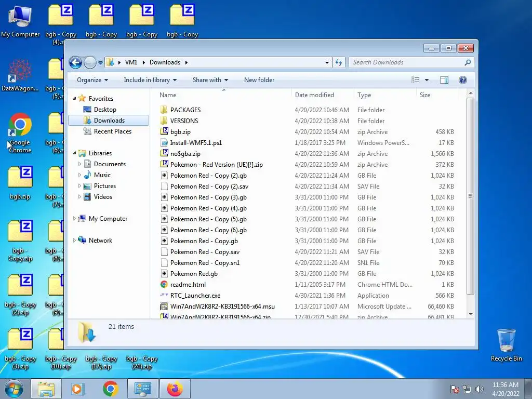Click the Help question mark icon

click(x=462, y=80)
